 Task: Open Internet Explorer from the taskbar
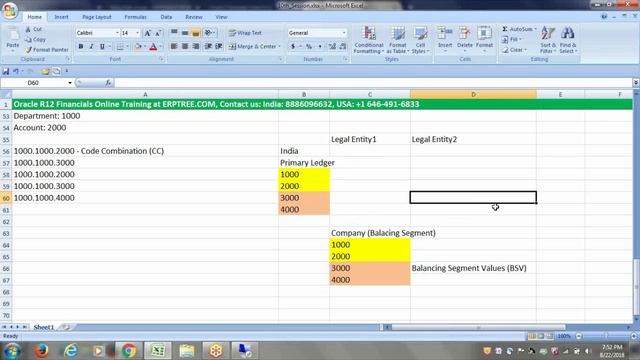click(x=71, y=351)
